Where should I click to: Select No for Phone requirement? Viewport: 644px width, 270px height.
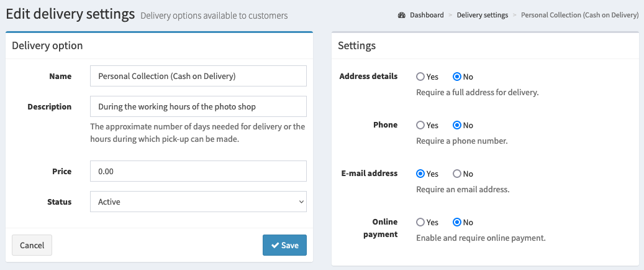coord(456,125)
